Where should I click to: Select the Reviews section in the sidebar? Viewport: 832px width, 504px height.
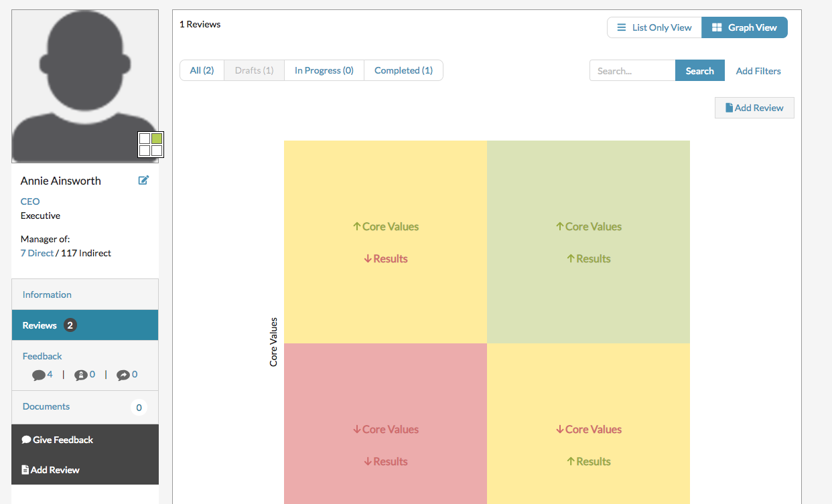point(85,325)
